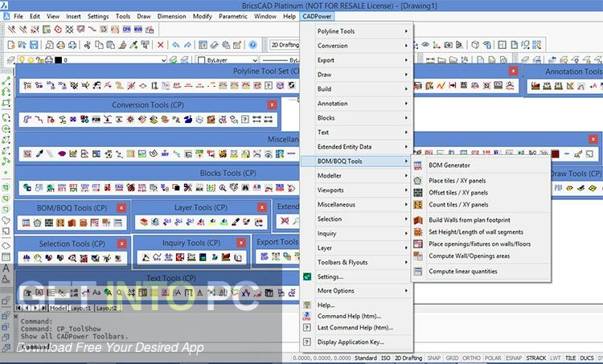Click the black layer color swatch

tap(58, 60)
